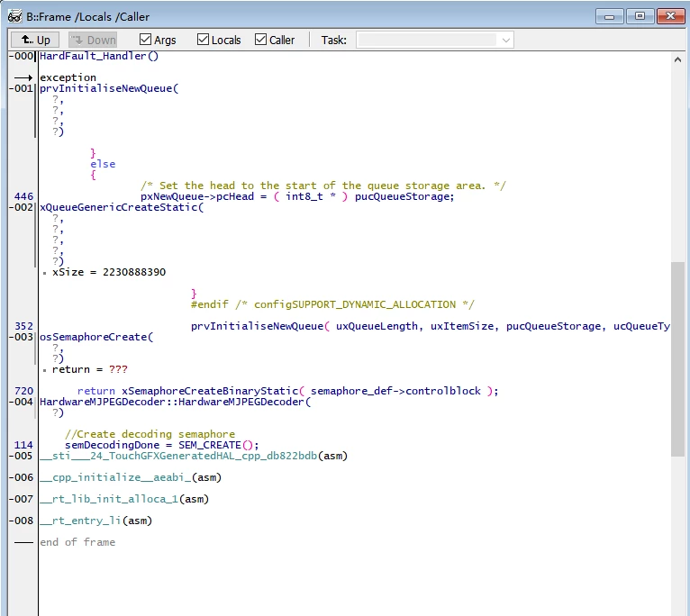Click the return = ??? variable bullet
The height and width of the screenshot is (616, 690).
click(x=44, y=370)
